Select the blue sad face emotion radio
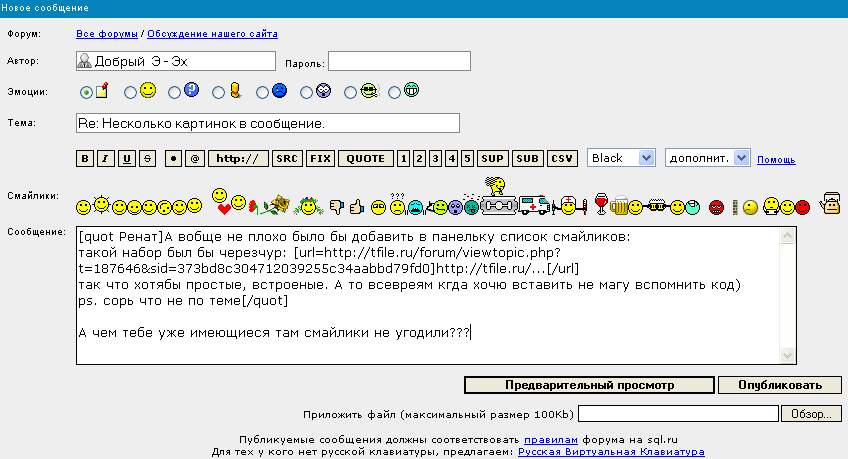Screen dimensions: 848x459 [263, 92]
